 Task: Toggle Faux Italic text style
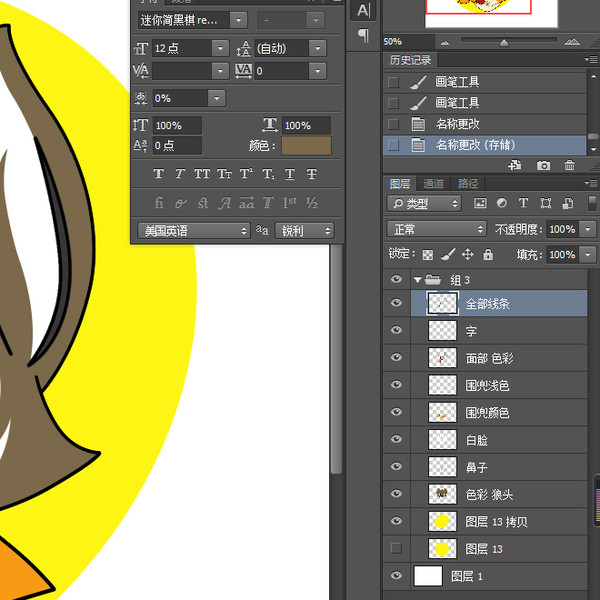[x=179, y=174]
